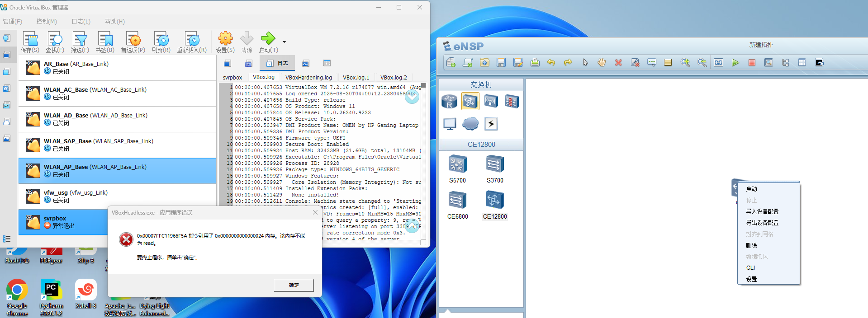Image resolution: width=868 pixels, height=318 pixels.
Task: Click the eNSP zoom out magnifier
Action: click(x=702, y=62)
